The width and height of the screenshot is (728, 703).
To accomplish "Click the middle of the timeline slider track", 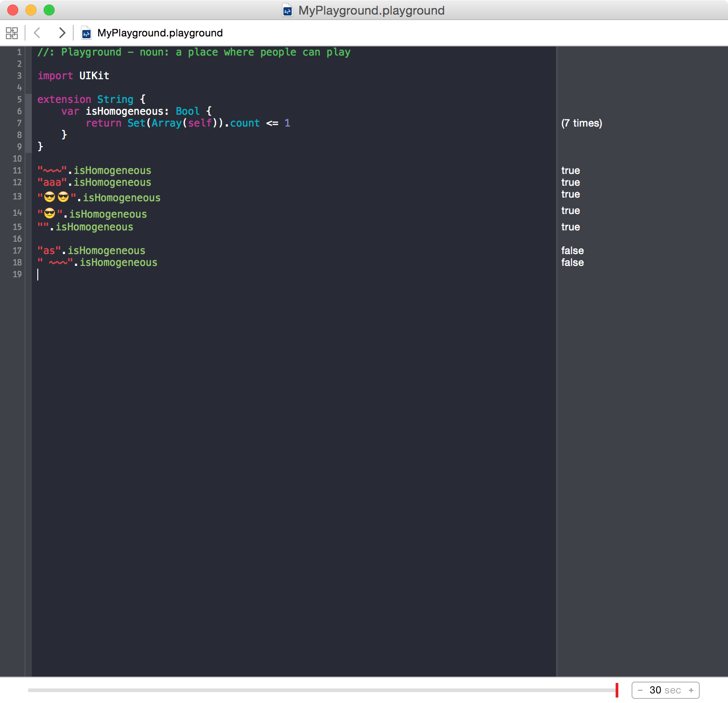I will point(322,690).
